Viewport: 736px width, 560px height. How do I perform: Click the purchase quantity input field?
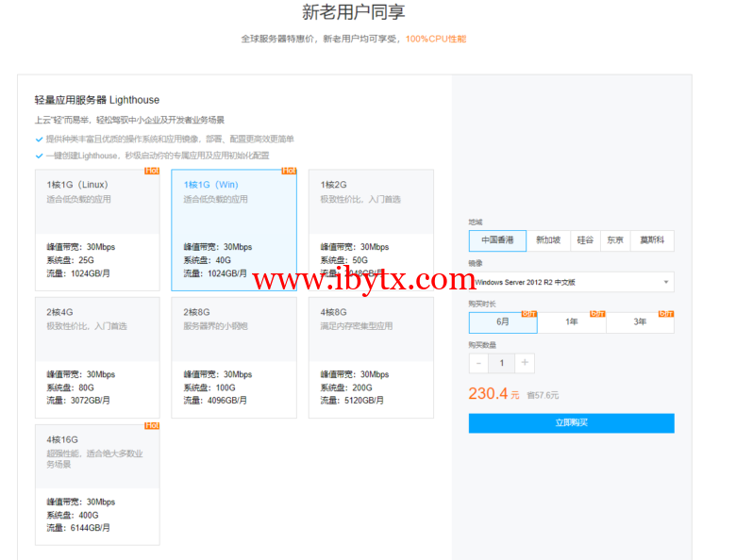(x=502, y=363)
